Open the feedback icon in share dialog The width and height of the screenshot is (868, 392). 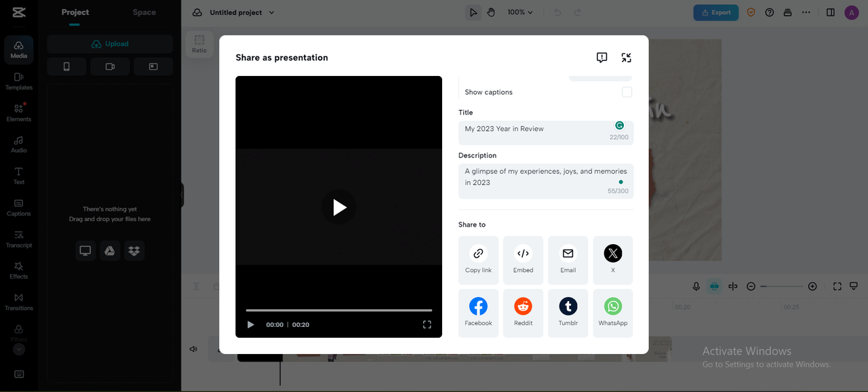point(601,58)
